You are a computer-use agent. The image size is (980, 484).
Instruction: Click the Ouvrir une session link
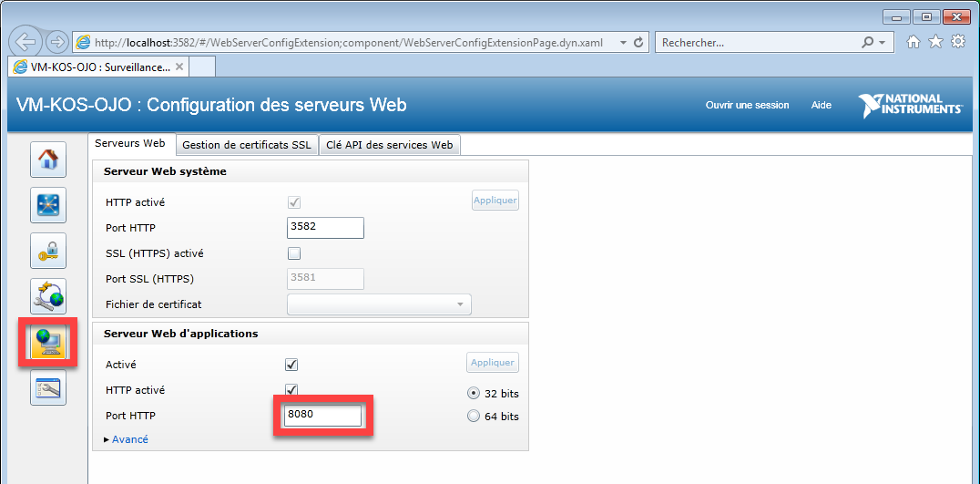point(747,105)
